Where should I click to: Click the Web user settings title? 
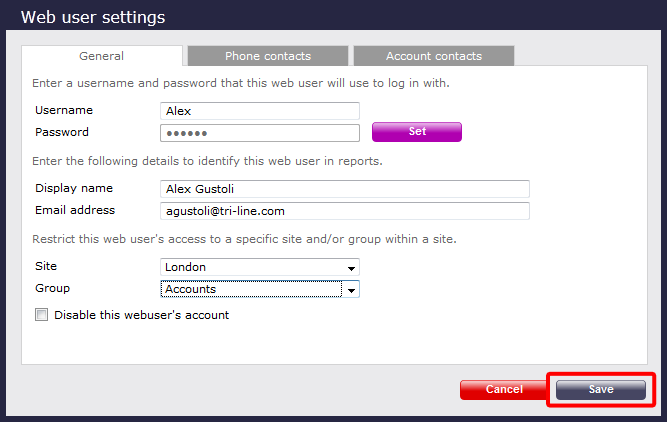(x=93, y=17)
